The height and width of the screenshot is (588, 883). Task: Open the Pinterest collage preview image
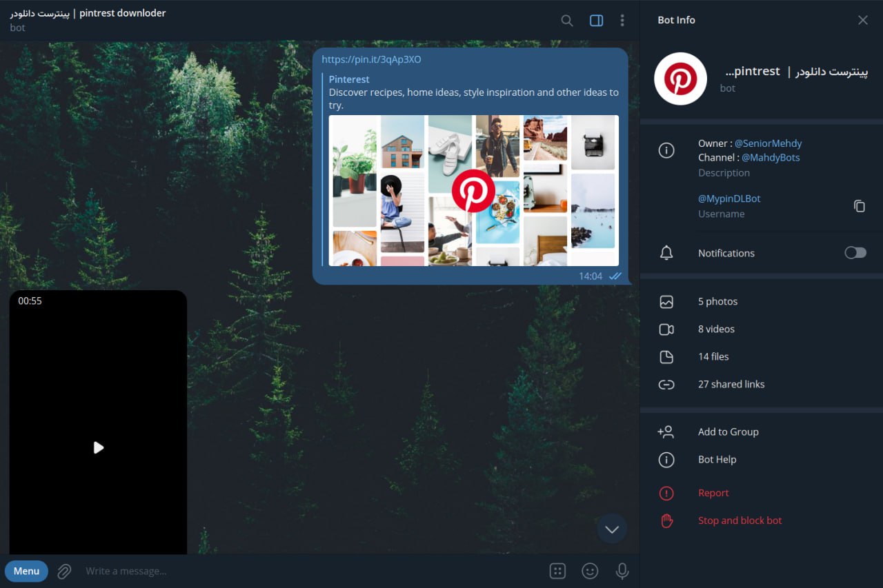point(474,190)
